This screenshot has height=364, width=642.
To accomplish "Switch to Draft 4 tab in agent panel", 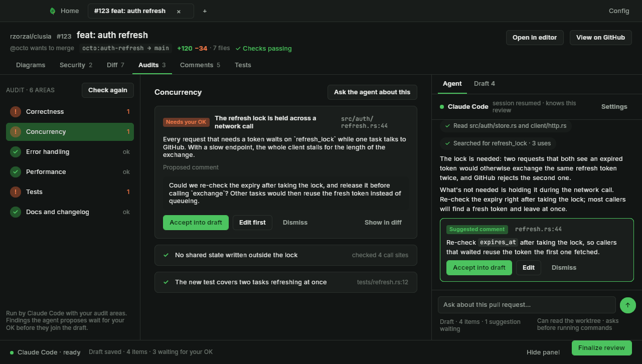I will click(485, 84).
